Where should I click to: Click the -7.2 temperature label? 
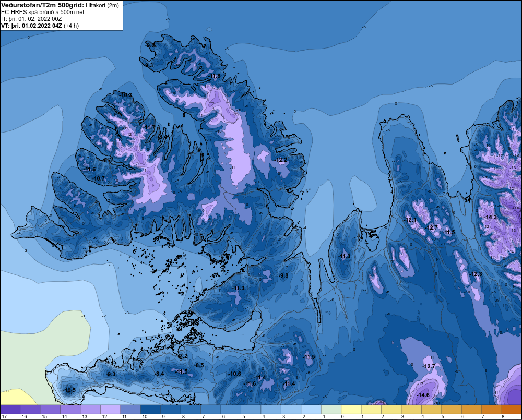click(x=183, y=356)
